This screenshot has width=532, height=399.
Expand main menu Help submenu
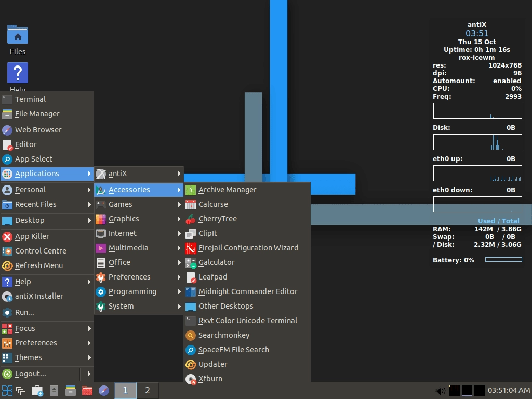47,282
